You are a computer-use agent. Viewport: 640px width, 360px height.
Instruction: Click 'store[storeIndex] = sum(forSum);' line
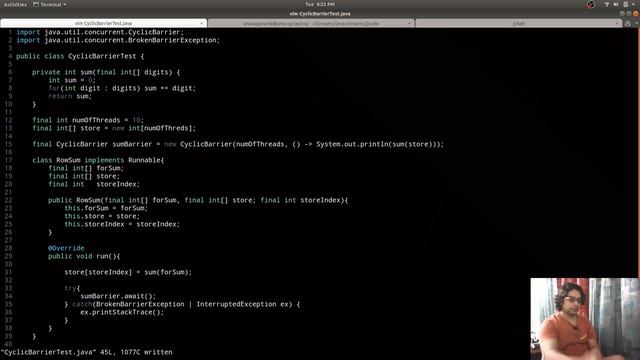tap(128, 272)
